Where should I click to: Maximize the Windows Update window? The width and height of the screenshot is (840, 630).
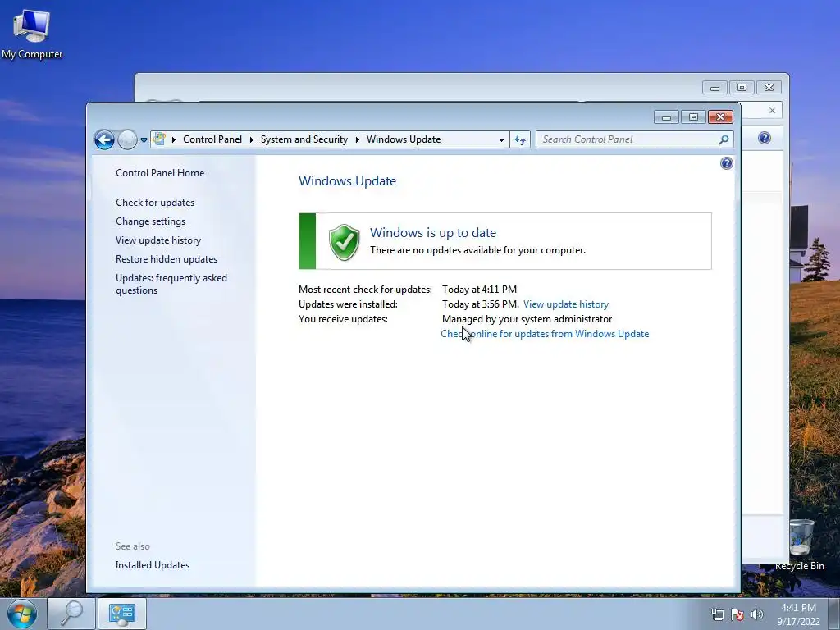693,116
